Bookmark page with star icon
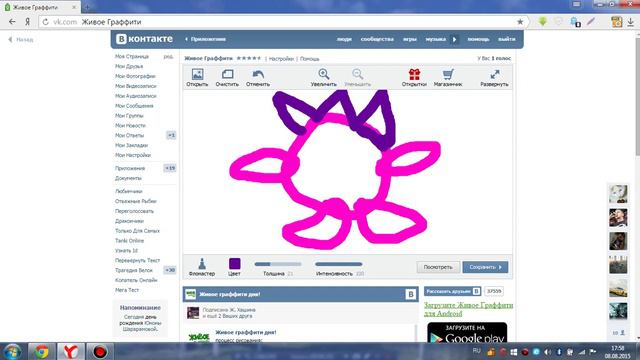Screen dimensions: 640x360 coord(520,22)
